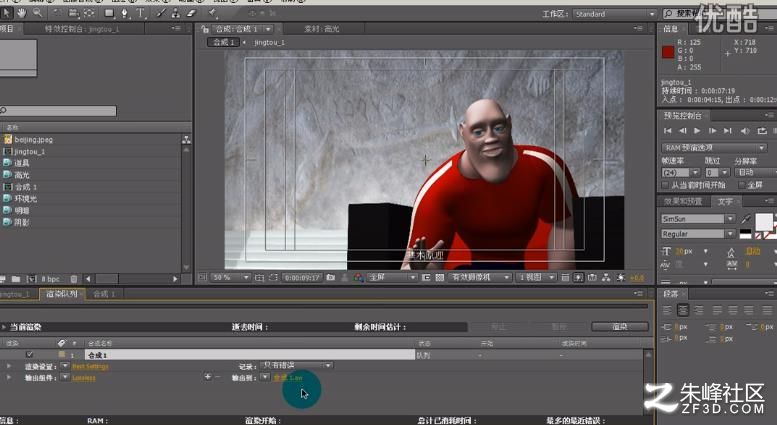This screenshot has height=425, width=777.
Task: Click the jump-to-last-frame button
Action: coord(727,131)
